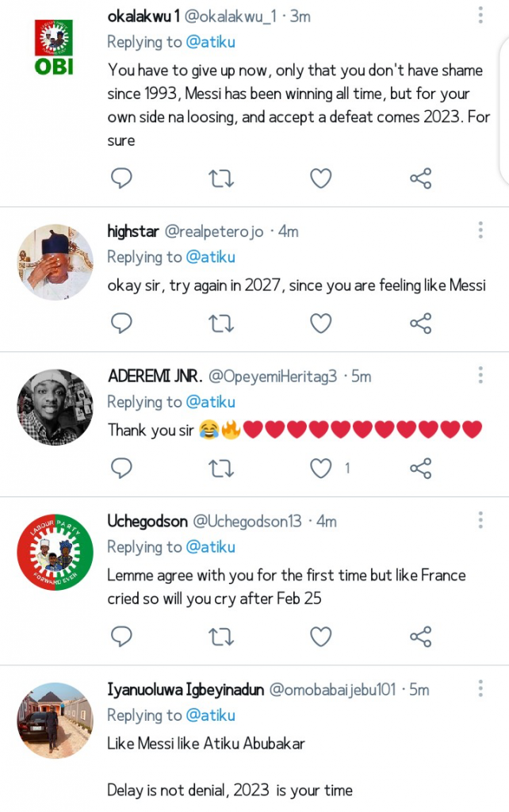Open more options for okalakwu 1's tweet
Screen dimensions: 509x812
(x=480, y=15)
